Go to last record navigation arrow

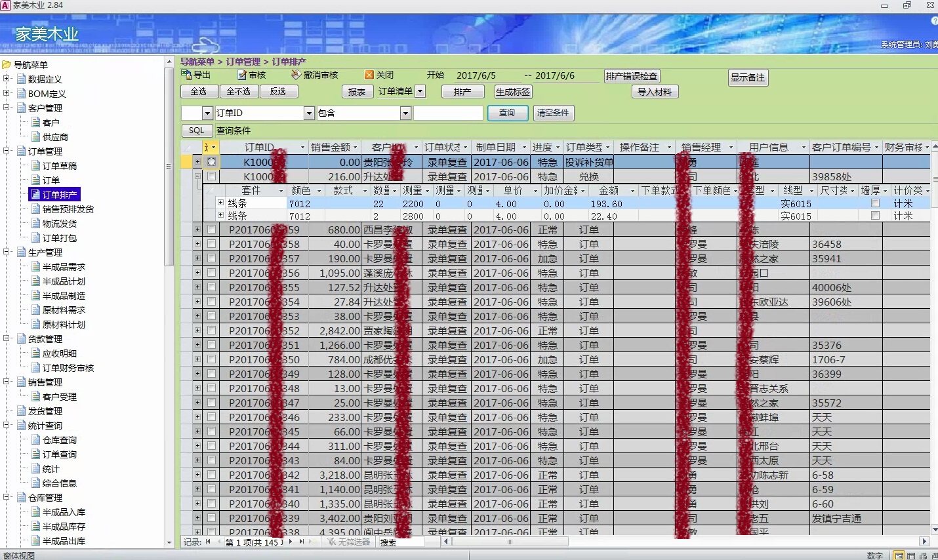click(301, 542)
